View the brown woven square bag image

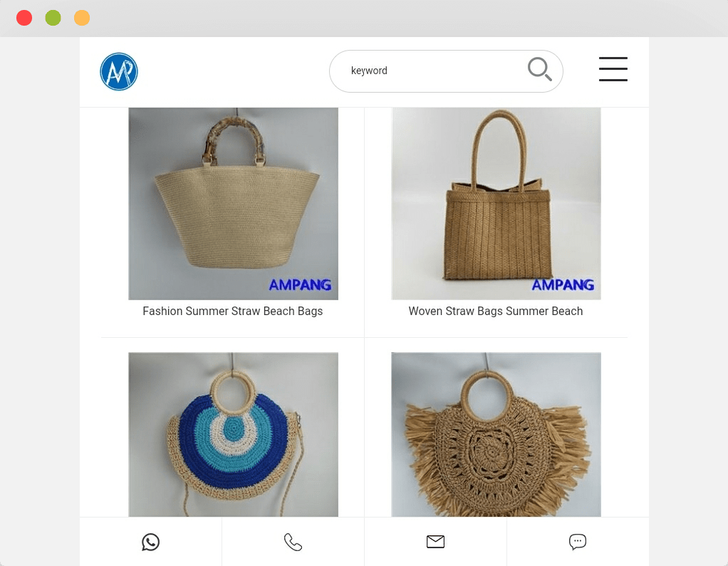point(496,204)
